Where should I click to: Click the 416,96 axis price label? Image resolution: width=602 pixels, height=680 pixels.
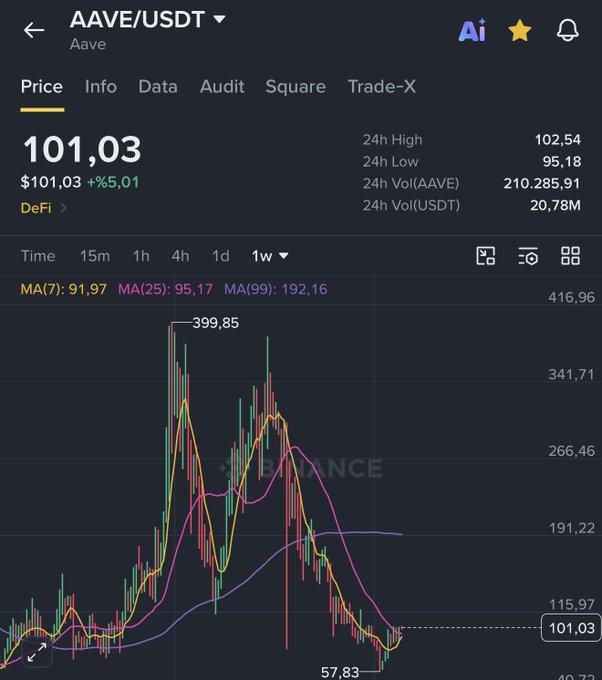point(571,298)
